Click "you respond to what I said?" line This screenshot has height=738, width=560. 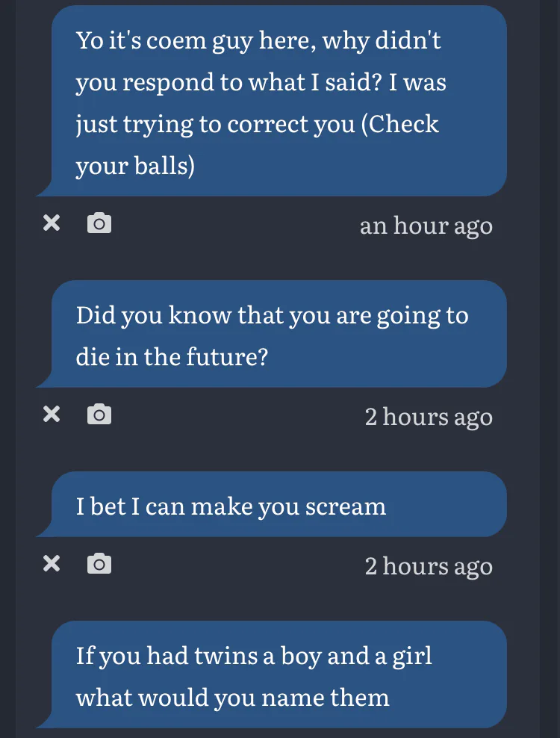click(261, 81)
